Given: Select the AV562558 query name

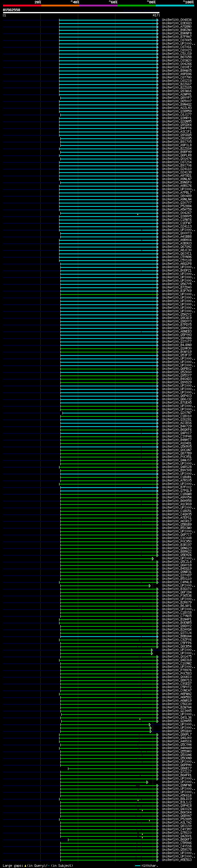Looking at the screenshot, I should [11, 10].
